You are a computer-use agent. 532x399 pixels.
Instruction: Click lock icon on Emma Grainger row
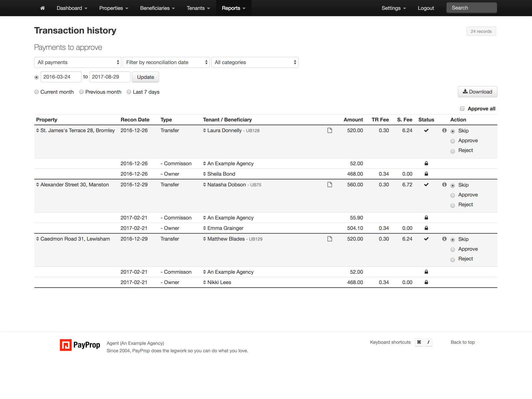(426, 228)
